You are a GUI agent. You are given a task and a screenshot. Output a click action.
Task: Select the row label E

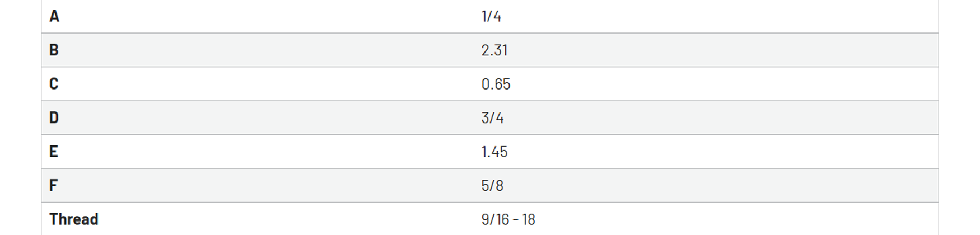point(54,152)
